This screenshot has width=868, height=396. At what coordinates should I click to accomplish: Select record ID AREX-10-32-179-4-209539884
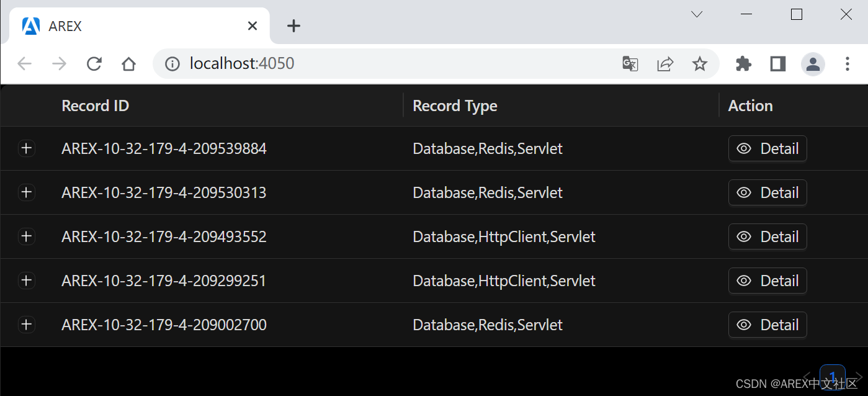[164, 148]
